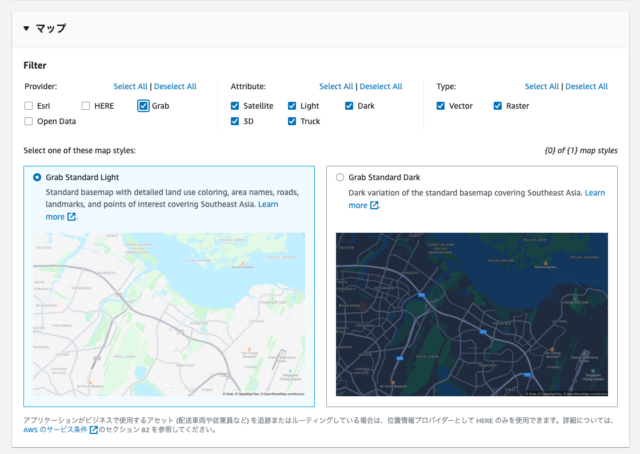Click the Attribute: label
The height and width of the screenshot is (454, 640).
tap(248, 87)
